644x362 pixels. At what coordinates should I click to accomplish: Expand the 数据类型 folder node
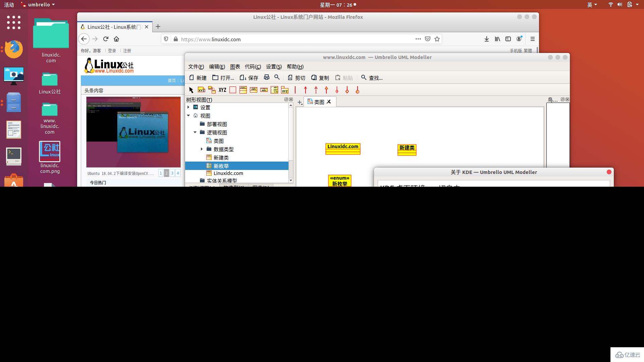202,149
